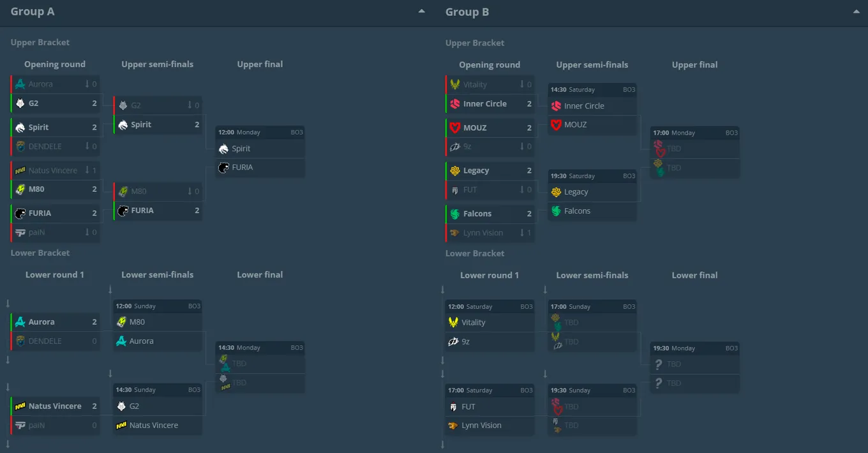The height and width of the screenshot is (453, 868).
Task: Click the Group B heading title
Action: [x=467, y=11]
